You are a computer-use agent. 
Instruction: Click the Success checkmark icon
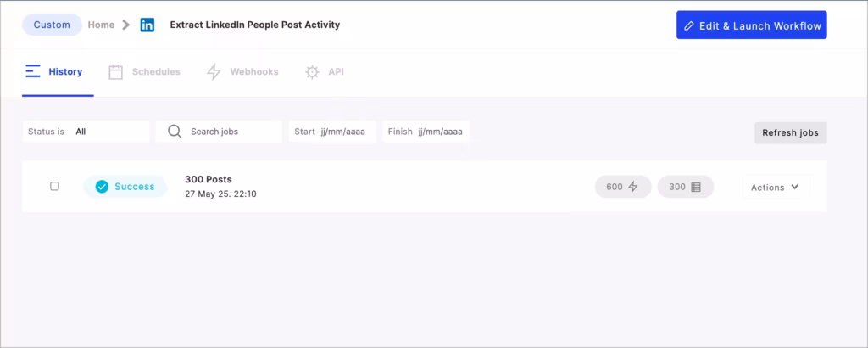click(x=102, y=187)
